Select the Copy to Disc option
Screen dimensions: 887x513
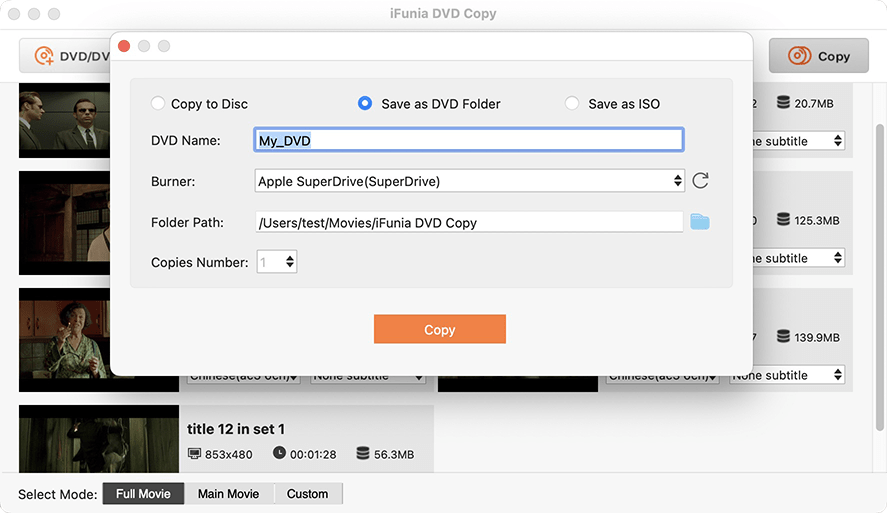pos(158,103)
